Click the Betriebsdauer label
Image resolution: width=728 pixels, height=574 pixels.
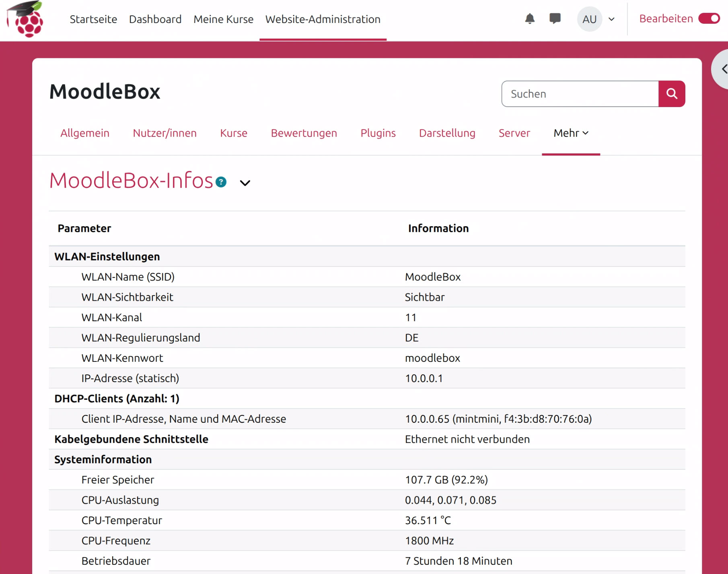116,561
